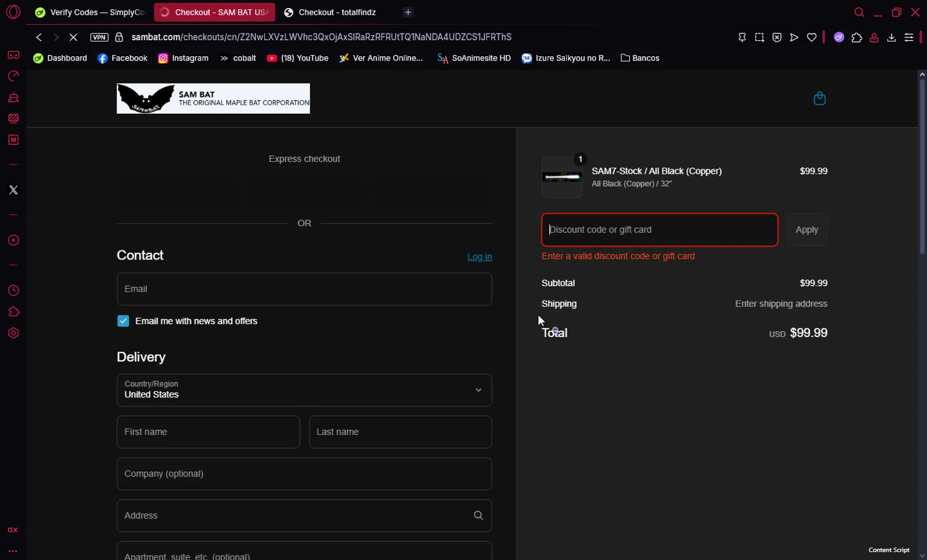Viewport: 927px width, 560px height.
Task: Go back with the browser back arrow
Action: pyautogui.click(x=39, y=37)
